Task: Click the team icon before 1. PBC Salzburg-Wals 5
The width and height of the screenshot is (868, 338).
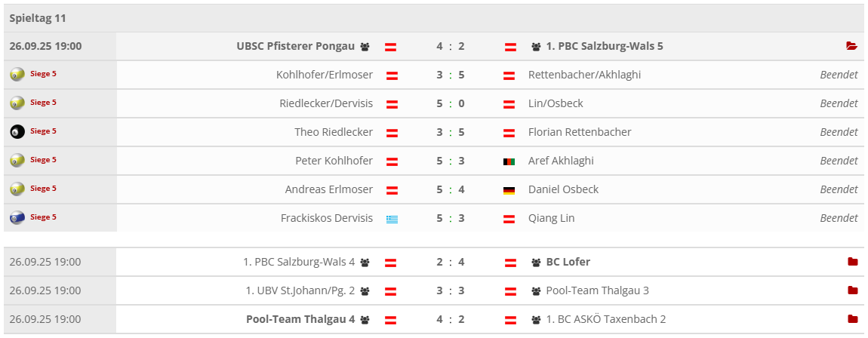Action: [x=536, y=47]
